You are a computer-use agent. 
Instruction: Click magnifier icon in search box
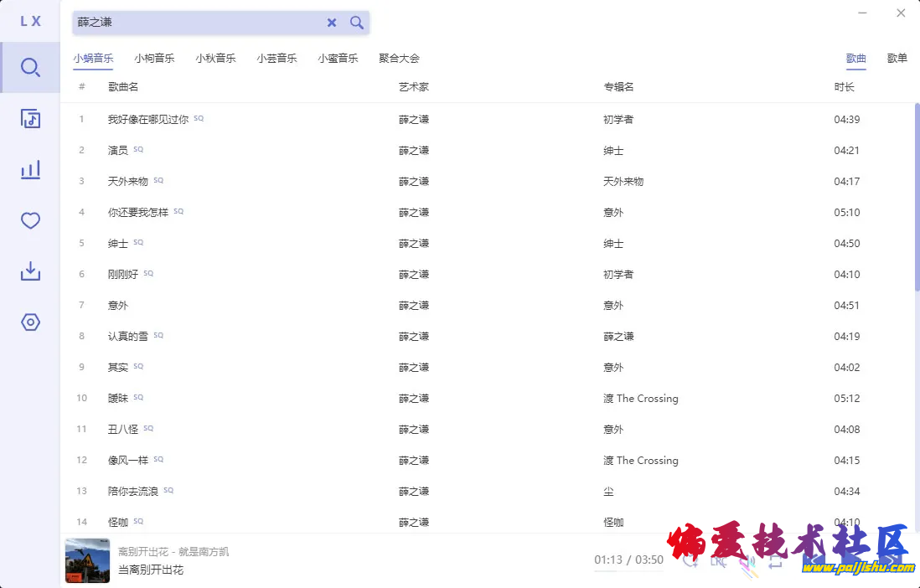(357, 23)
